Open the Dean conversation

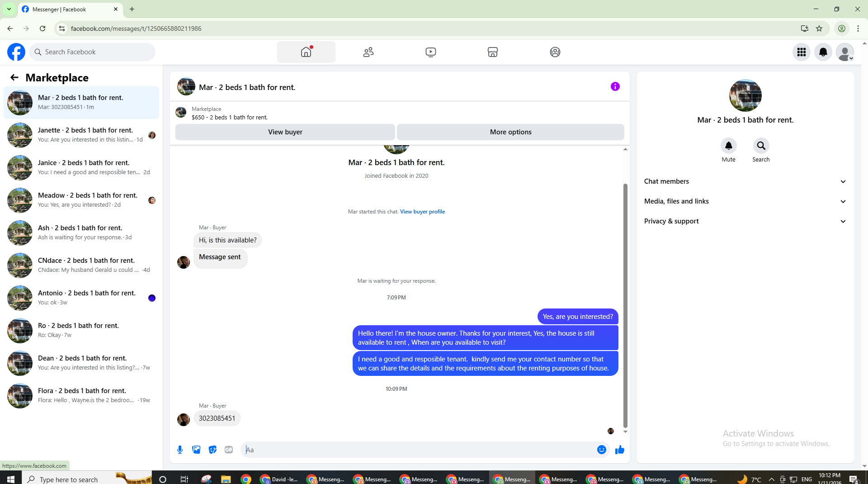pos(81,363)
